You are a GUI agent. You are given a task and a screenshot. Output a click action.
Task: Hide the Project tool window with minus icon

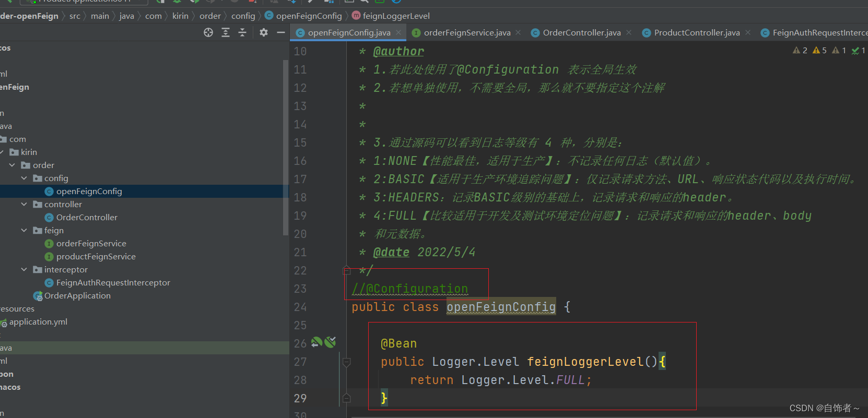click(281, 32)
